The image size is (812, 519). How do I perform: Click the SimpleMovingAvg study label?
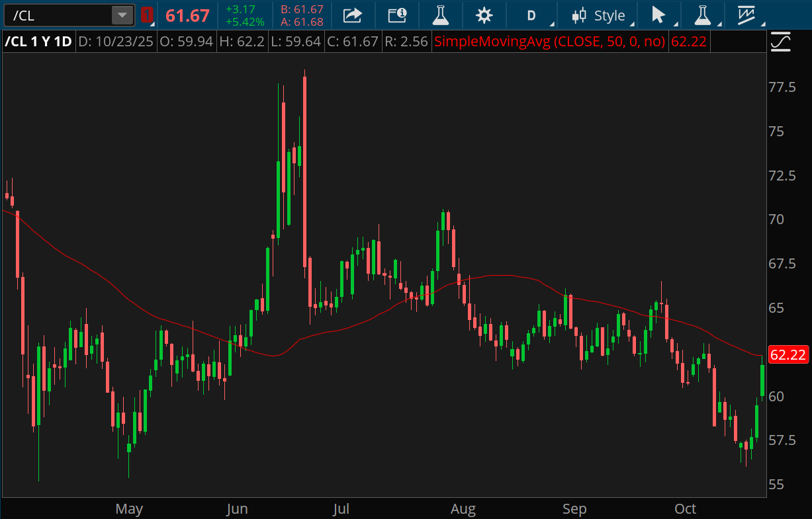[x=549, y=42]
